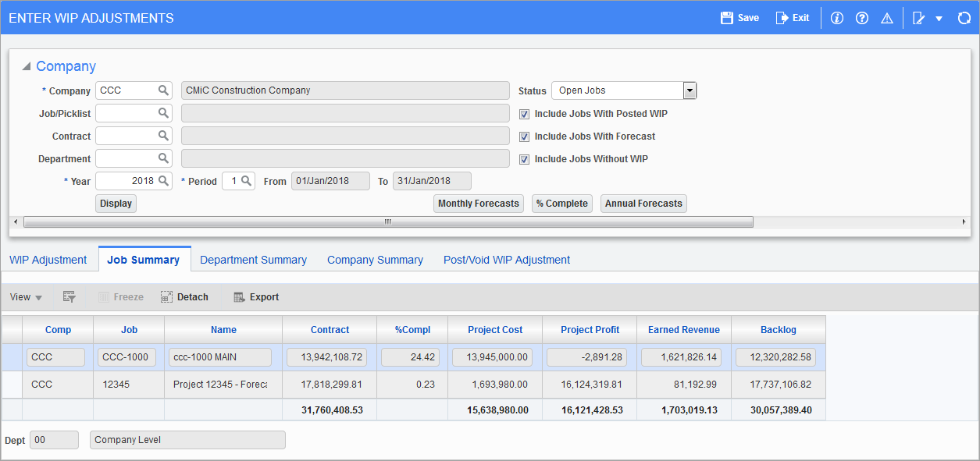Click the info icon on the title bar
The width and height of the screenshot is (980, 461).
(836, 17)
